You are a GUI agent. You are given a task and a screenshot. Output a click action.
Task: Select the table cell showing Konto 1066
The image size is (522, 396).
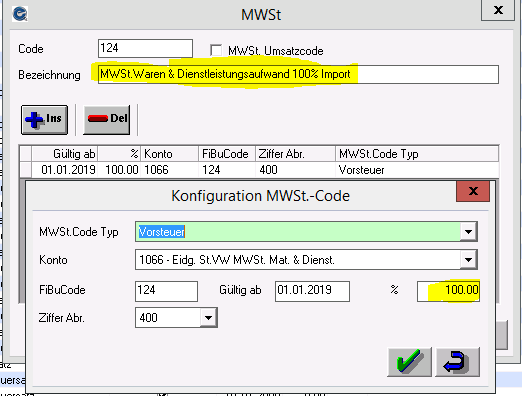(169, 170)
